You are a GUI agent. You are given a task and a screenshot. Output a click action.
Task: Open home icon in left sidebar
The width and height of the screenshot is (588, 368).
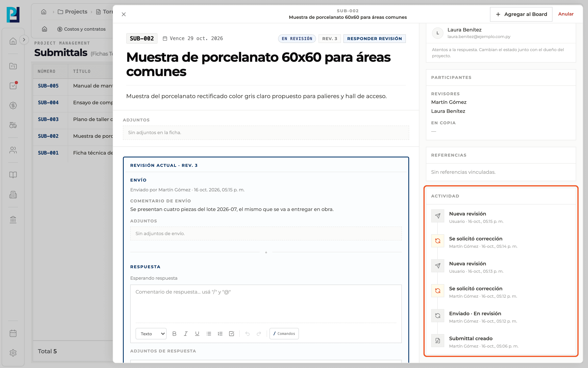13,41
